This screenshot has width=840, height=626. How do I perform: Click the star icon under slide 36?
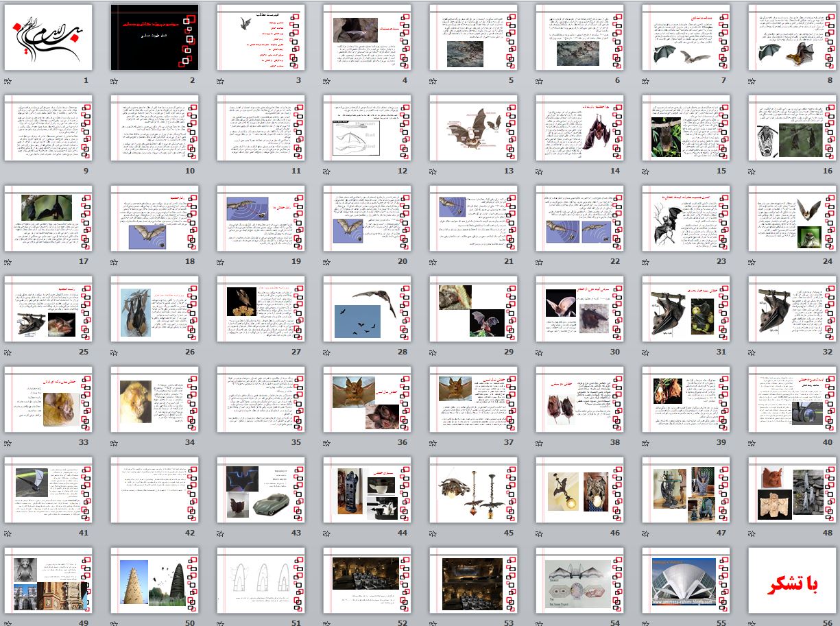(x=326, y=443)
